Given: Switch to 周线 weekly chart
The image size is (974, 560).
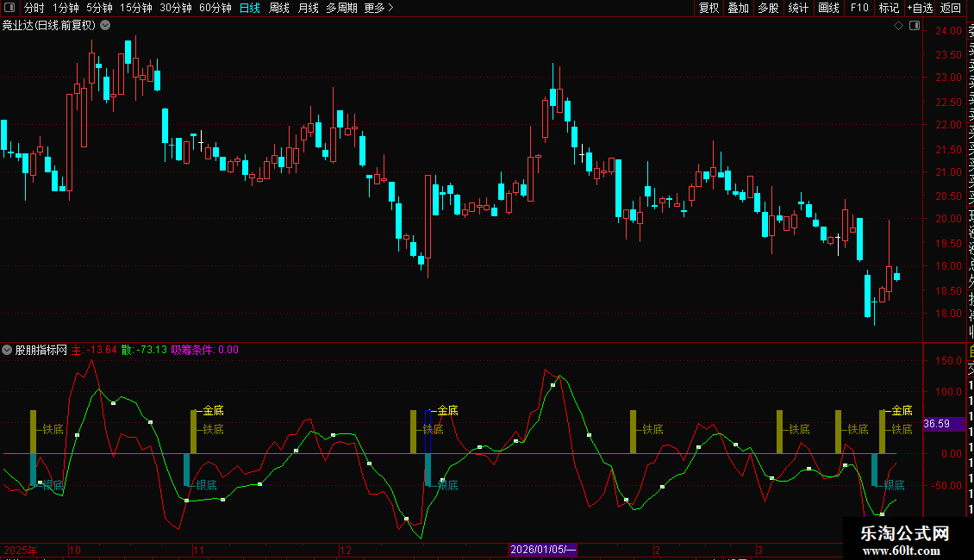Looking at the screenshot, I should (x=279, y=8).
